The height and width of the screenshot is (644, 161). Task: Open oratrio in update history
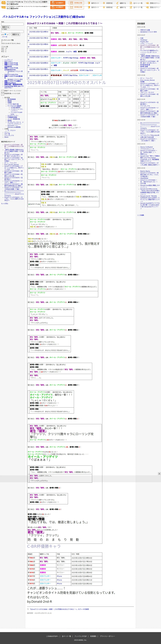pyautogui.click(x=142, y=54)
